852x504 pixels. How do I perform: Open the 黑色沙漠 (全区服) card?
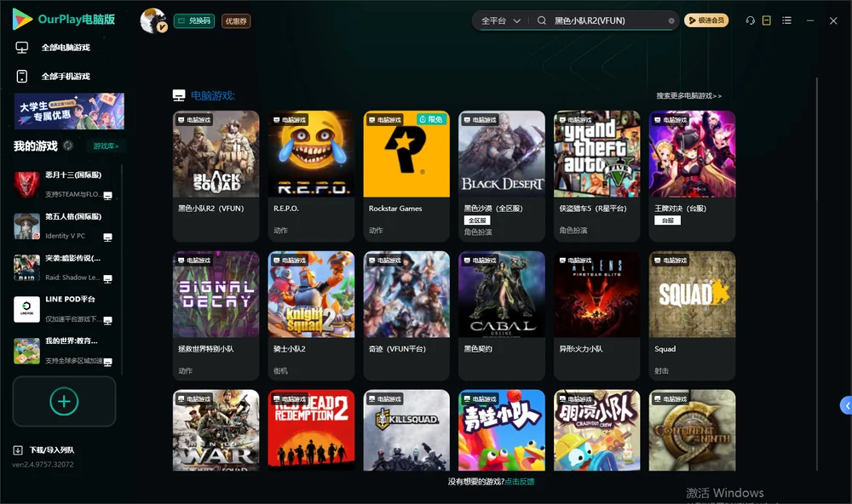(502, 176)
